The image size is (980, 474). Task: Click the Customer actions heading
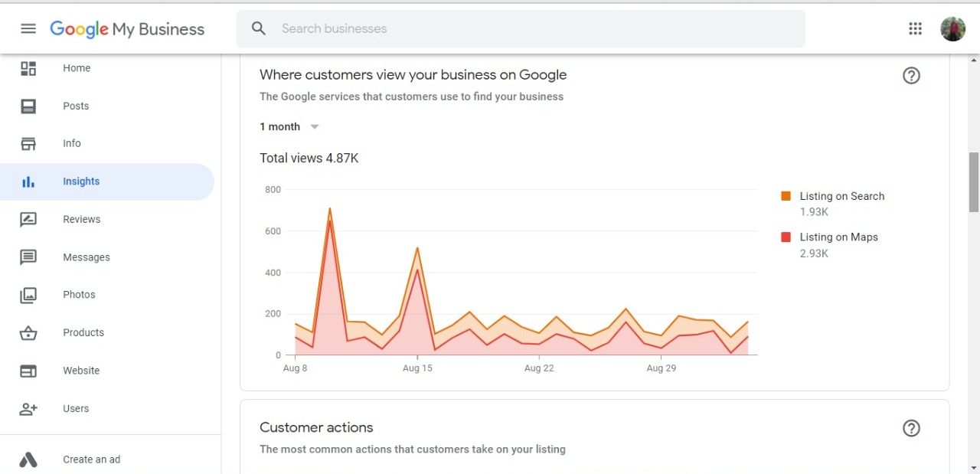[x=316, y=427]
